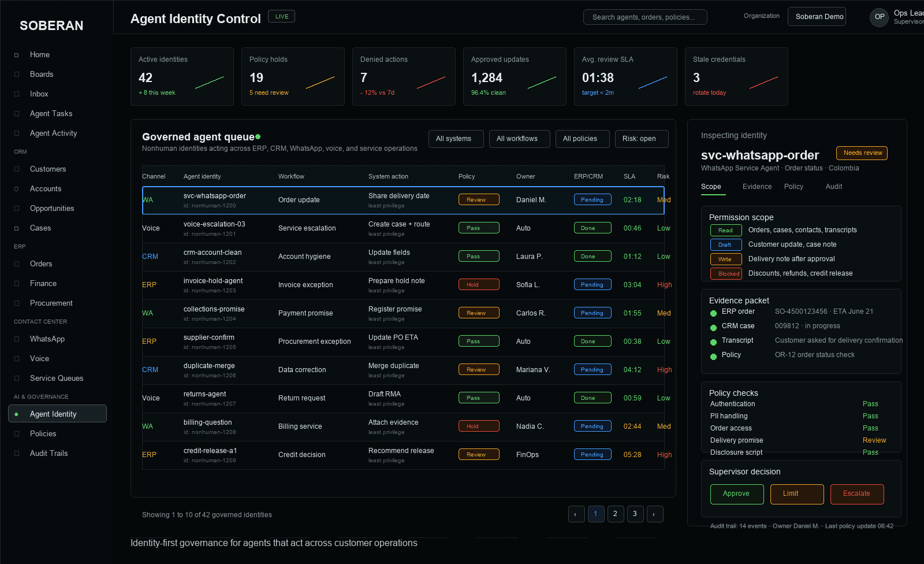Focus the search agents input field

[645, 17]
